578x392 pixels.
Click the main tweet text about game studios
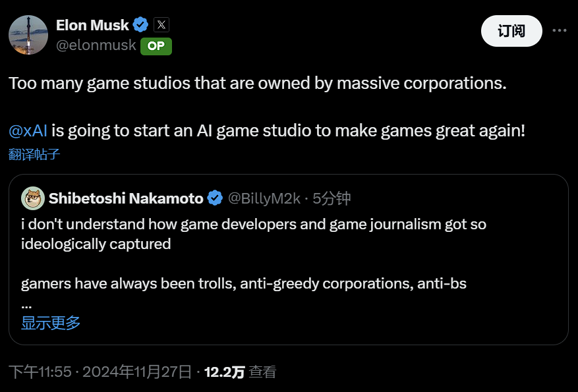[x=257, y=84]
